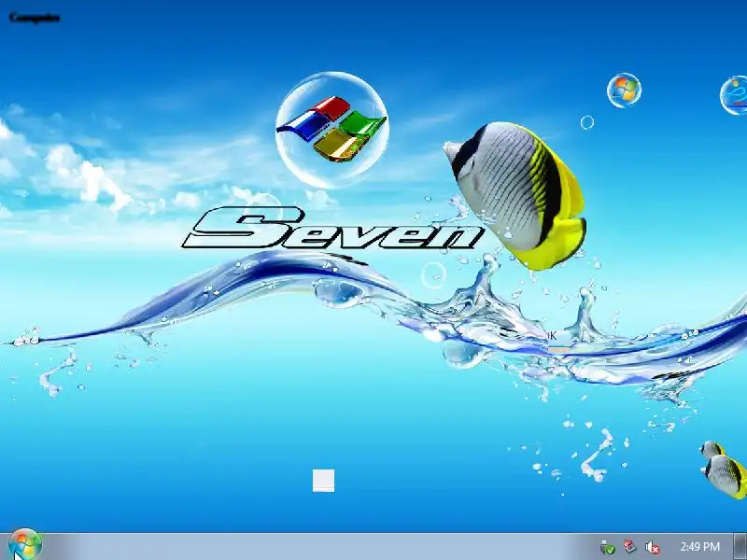
Task: Click the red tray icon beside the speaker
Action: pyautogui.click(x=629, y=546)
